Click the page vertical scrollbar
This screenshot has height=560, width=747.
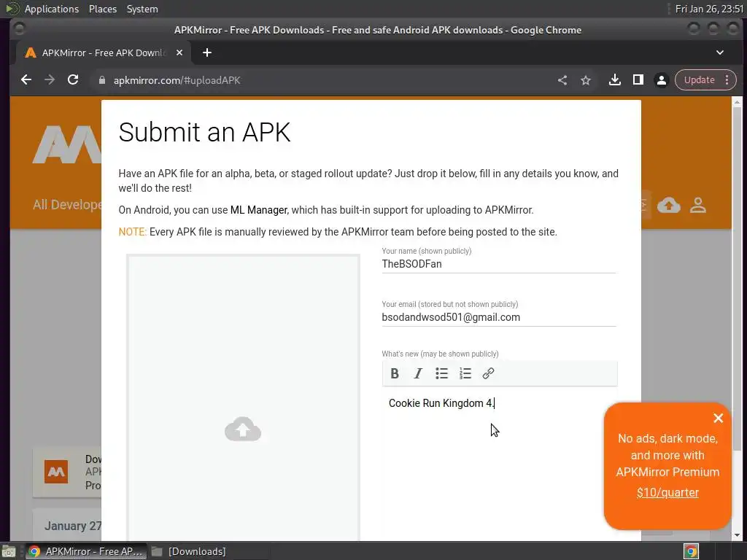pos(737,279)
